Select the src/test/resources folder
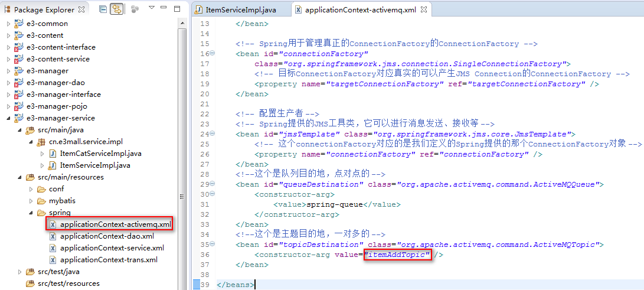 68,284
